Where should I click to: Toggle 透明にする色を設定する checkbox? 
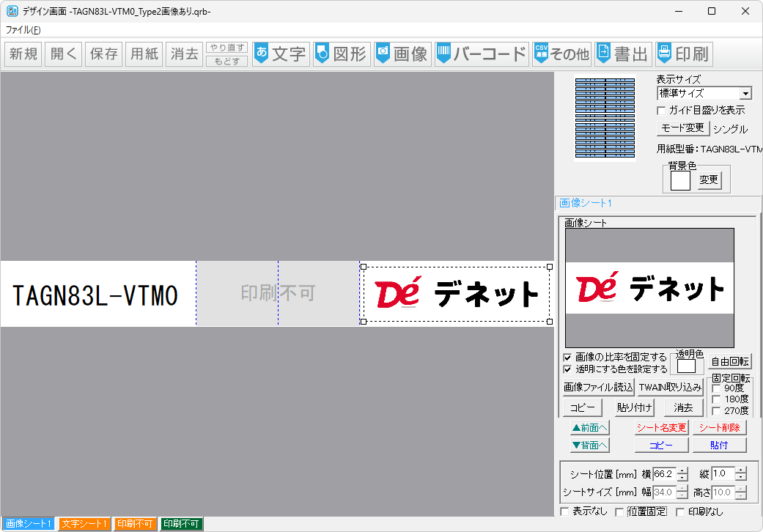(x=567, y=369)
